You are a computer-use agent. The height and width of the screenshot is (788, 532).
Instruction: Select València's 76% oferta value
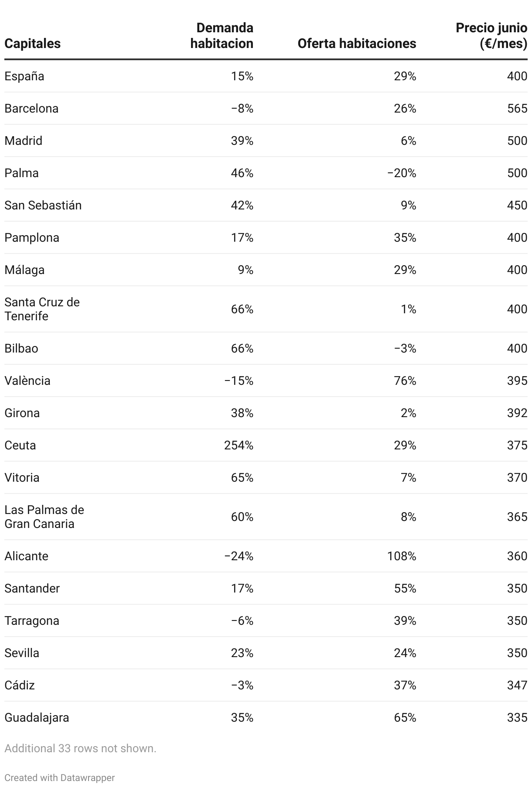[x=405, y=381]
